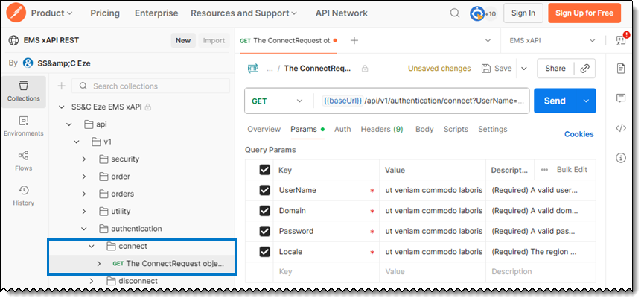Click the environment variables icon with red badge

click(621, 39)
